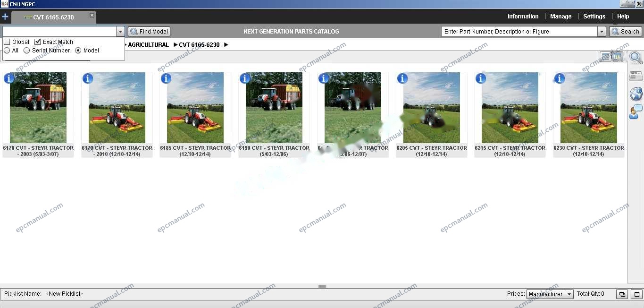The image size is (644, 308).
Task: Click the Total Qty: 0 status text
Action: (591, 294)
